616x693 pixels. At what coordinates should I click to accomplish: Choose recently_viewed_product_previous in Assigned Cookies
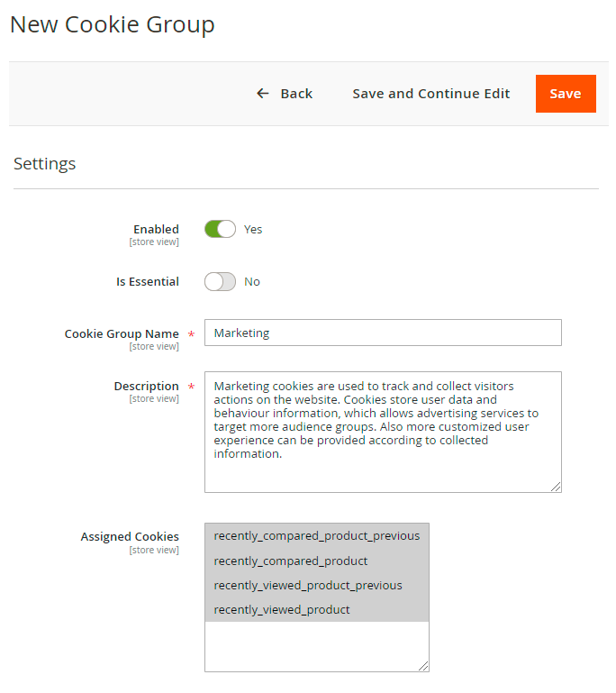[307, 585]
